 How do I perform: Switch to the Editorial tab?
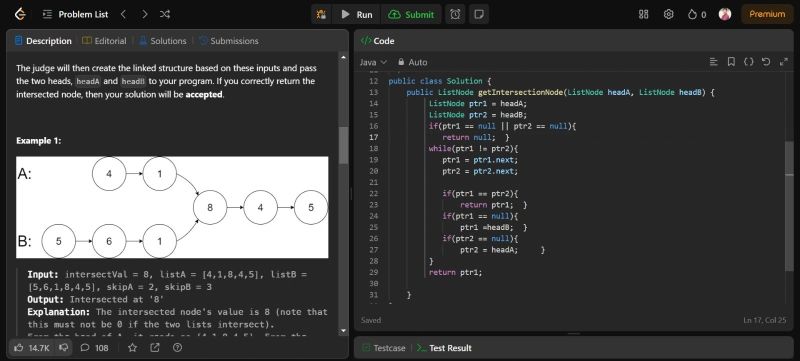(104, 41)
